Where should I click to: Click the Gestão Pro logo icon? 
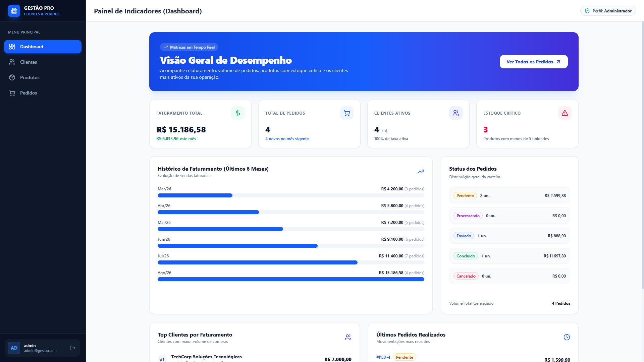pyautogui.click(x=14, y=11)
